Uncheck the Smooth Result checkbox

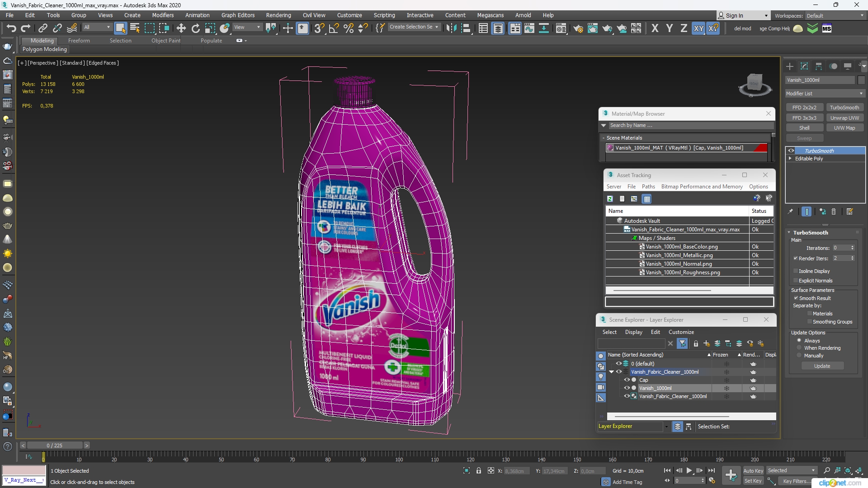point(796,298)
